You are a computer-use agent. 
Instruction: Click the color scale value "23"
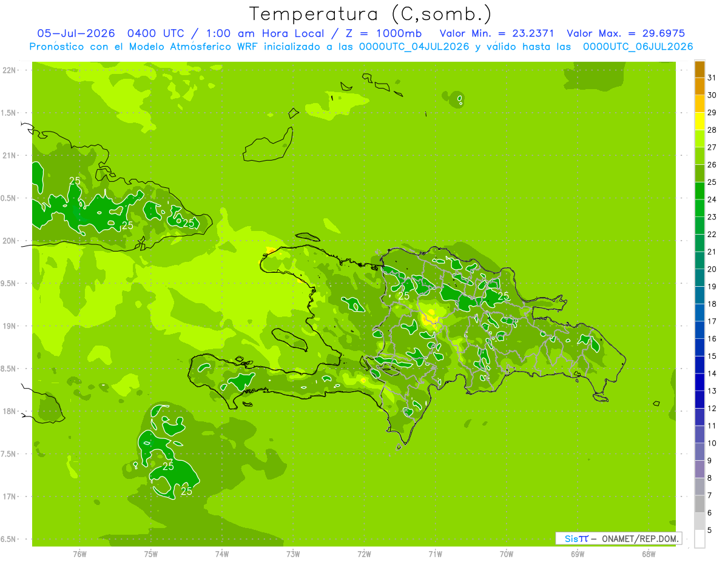pos(712,216)
